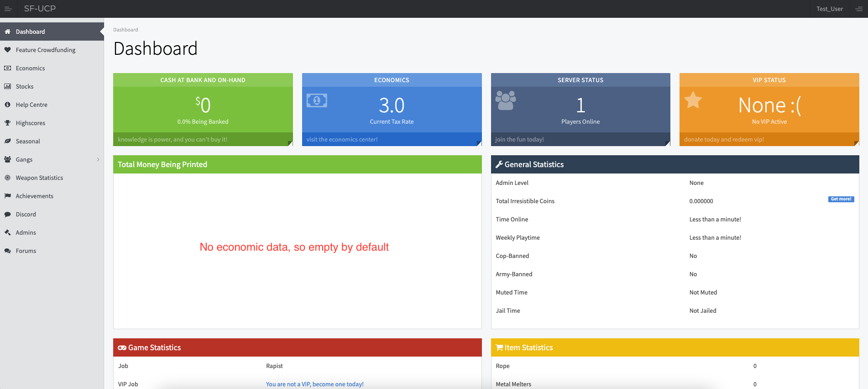The image size is (868, 389).
Task: Open Highscores from sidebar
Action: click(x=52, y=123)
